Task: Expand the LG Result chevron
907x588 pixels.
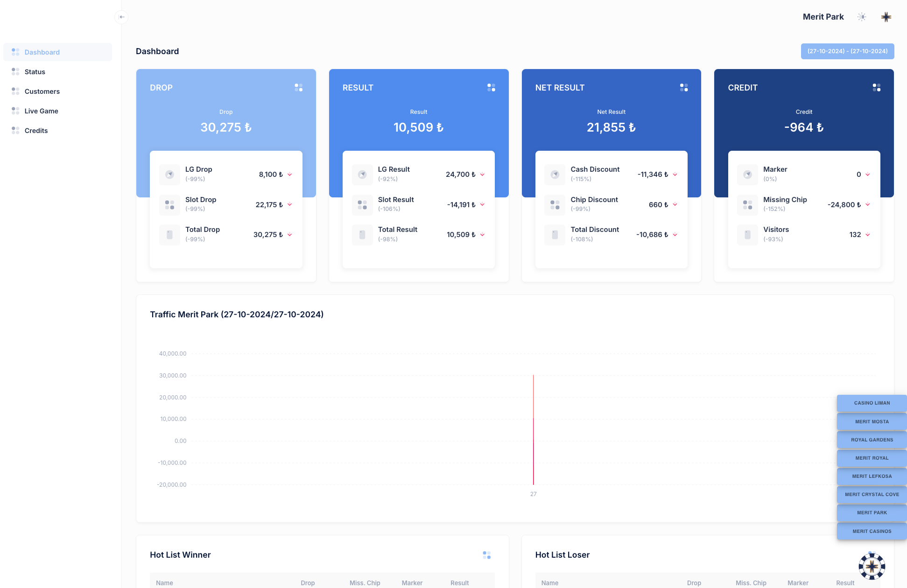Action: pyautogui.click(x=482, y=175)
